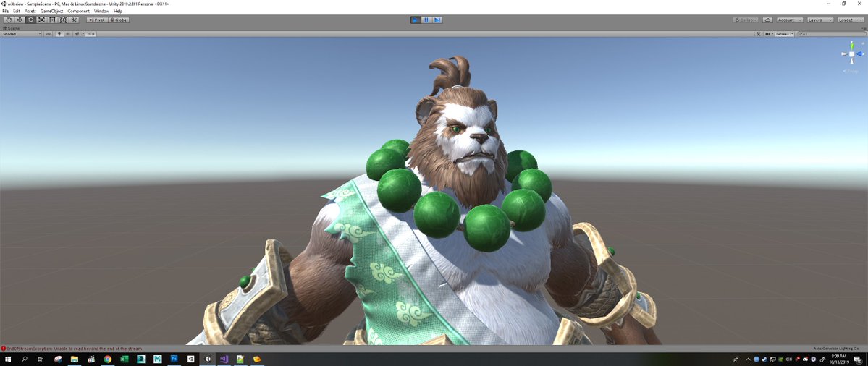Click hidden objects count toggle
Image resolution: width=868 pixels, height=366 pixels.
90,34
